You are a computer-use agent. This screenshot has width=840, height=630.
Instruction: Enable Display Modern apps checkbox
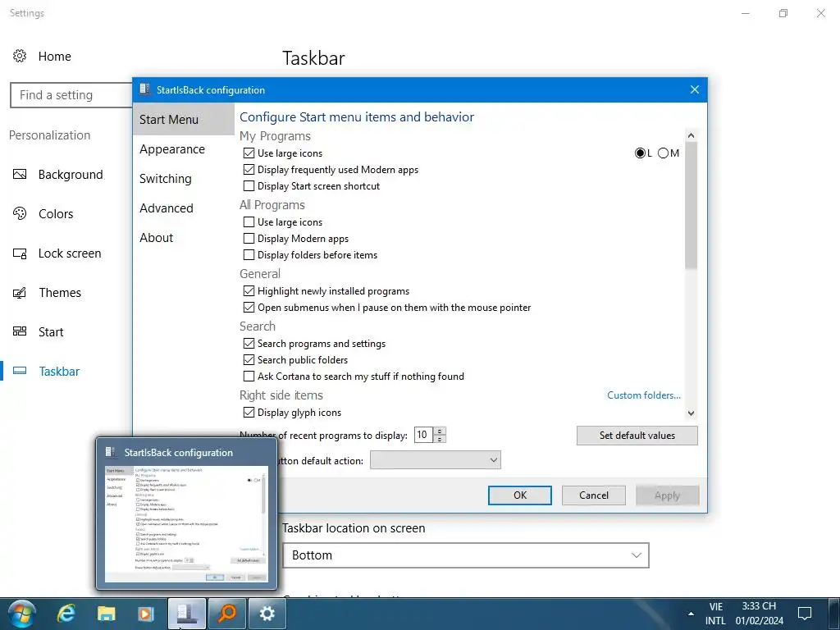click(249, 239)
